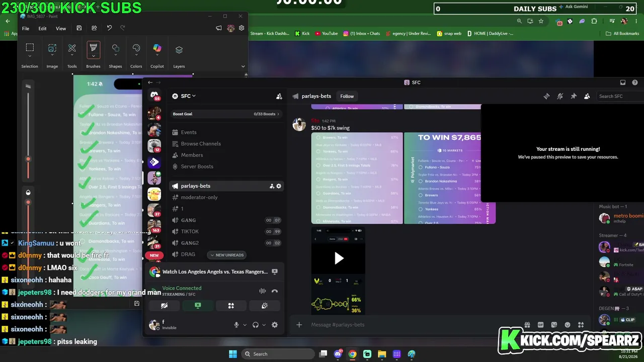Viewport: 644px width, 362px height.
Task: Share the Paint image
Action: pyautogui.click(x=94, y=28)
